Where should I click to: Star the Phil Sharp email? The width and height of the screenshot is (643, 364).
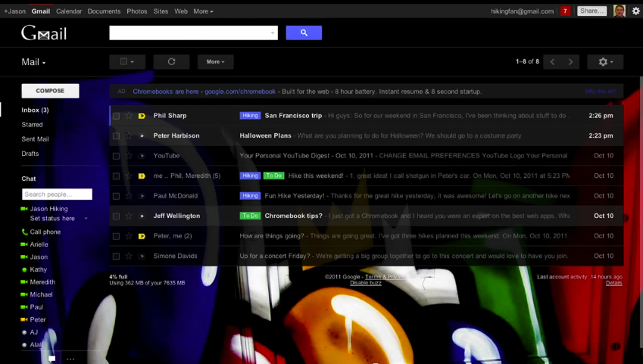point(129,116)
